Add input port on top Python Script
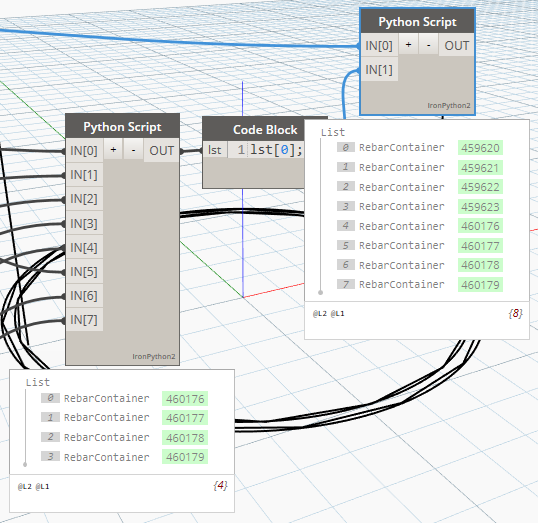 [x=408, y=45]
